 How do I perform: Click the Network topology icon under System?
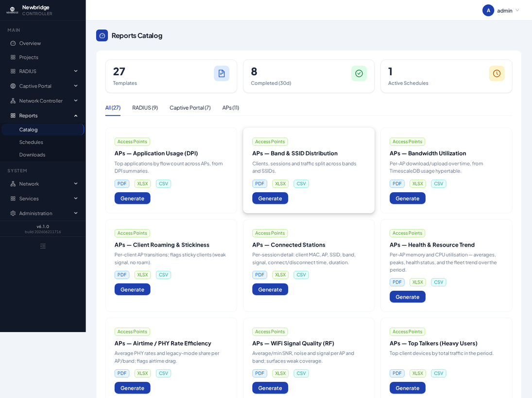[x=13, y=184]
